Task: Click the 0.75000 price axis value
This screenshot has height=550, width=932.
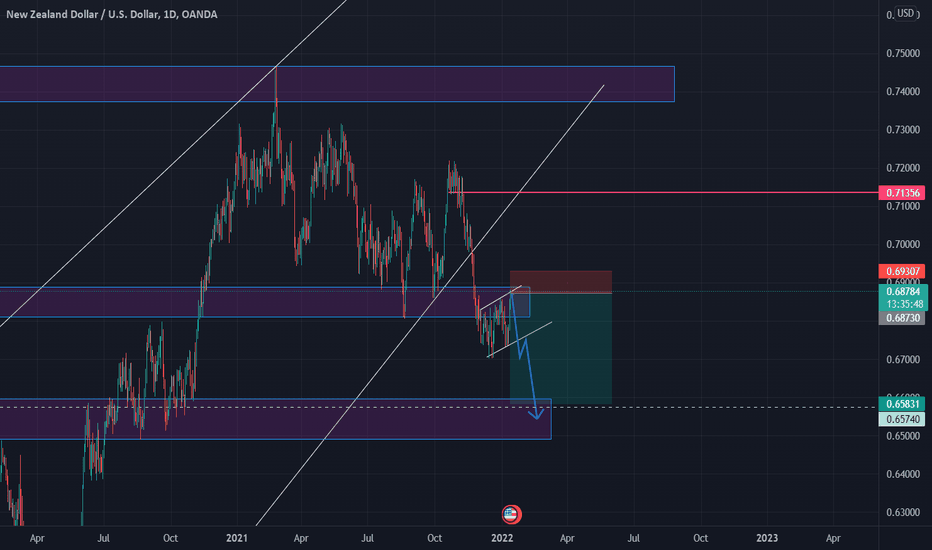Action: (x=903, y=54)
